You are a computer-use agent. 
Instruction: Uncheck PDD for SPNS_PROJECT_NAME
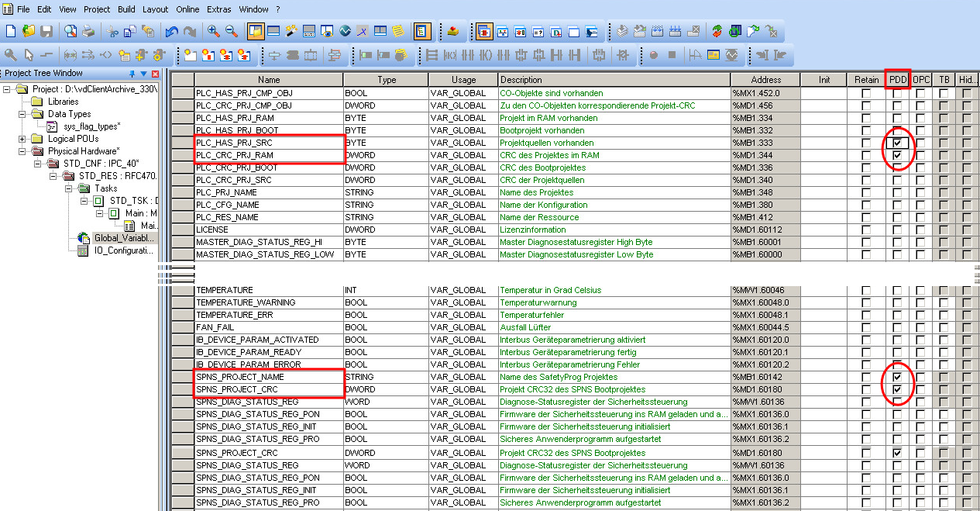tap(897, 377)
